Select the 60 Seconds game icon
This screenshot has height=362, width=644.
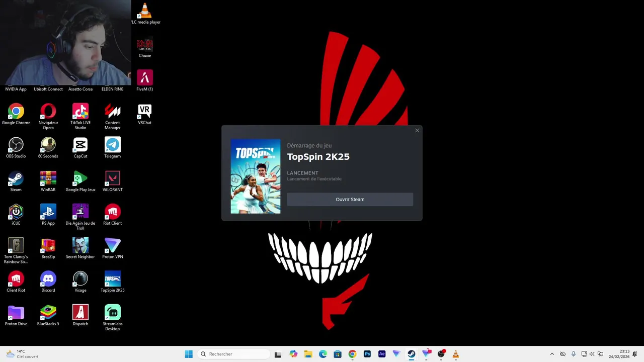pyautogui.click(x=48, y=148)
